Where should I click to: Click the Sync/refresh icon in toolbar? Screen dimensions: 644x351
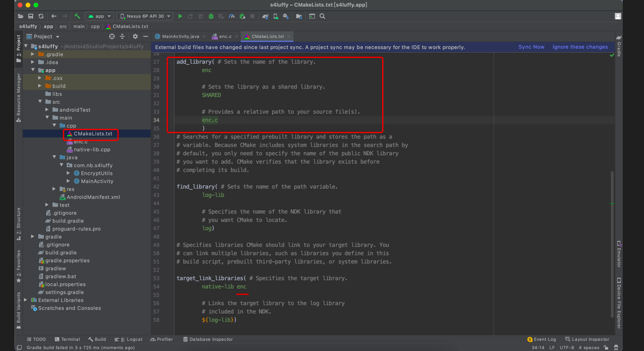41,17
